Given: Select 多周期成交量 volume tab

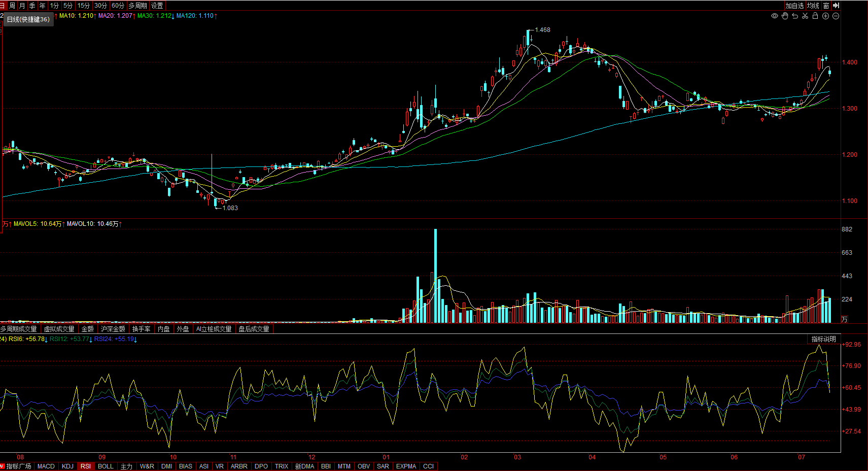Looking at the screenshot, I should (19, 329).
